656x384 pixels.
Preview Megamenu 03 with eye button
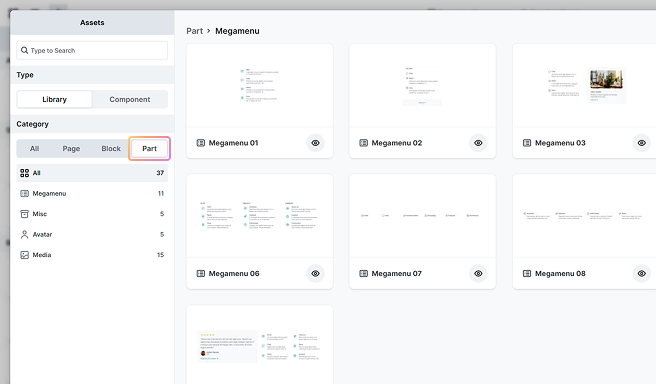pyautogui.click(x=641, y=143)
